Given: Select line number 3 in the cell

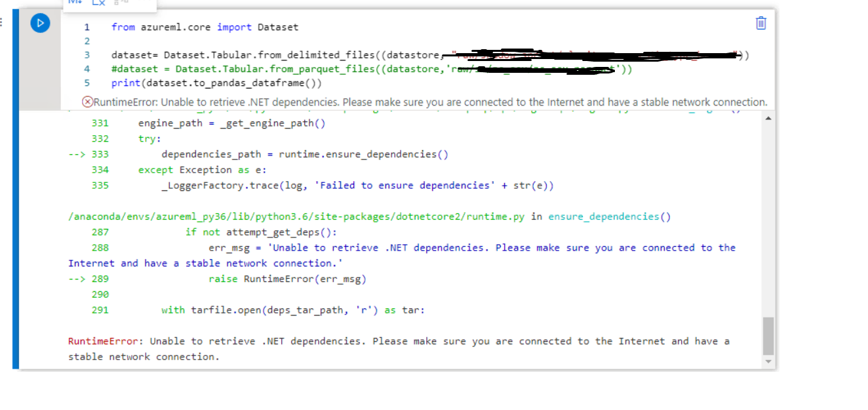Looking at the screenshot, I should pyautogui.click(x=87, y=55).
